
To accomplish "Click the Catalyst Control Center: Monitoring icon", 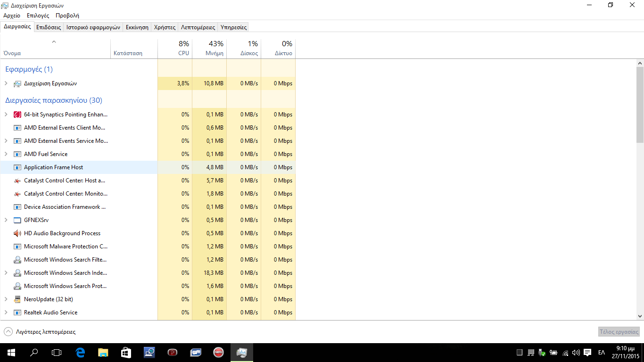I will coord(17,194).
